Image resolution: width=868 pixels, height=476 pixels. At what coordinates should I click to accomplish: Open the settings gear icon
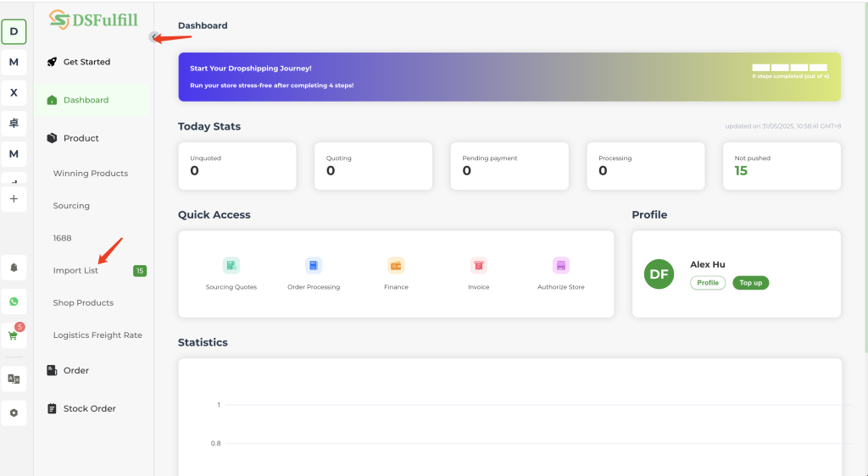pyautogui.click(x=14, y=412)
